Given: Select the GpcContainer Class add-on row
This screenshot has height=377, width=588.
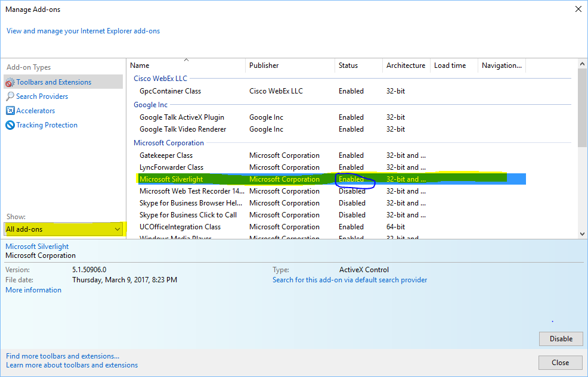Looking at the screenshot, I should coord(332,91).
